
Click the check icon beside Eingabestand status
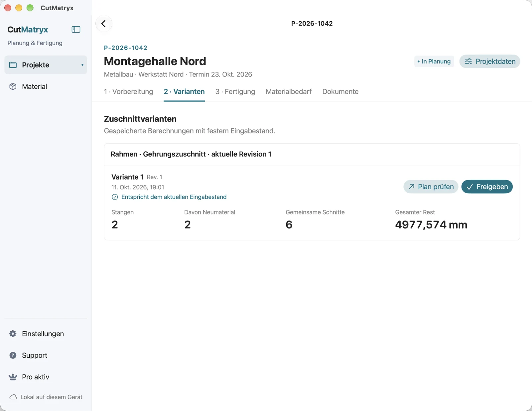pos(115,197)
